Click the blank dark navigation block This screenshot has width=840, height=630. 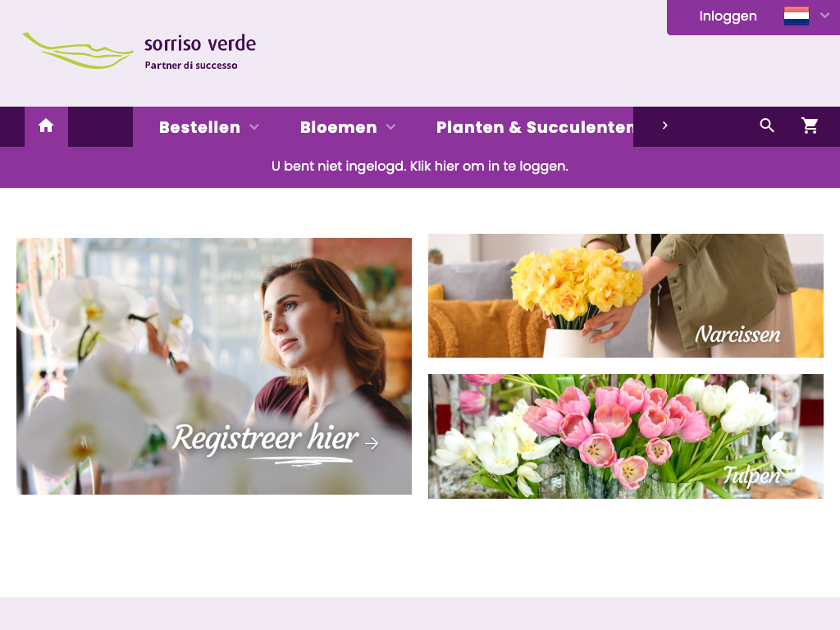pyautogui.click(x=100, y=126)
